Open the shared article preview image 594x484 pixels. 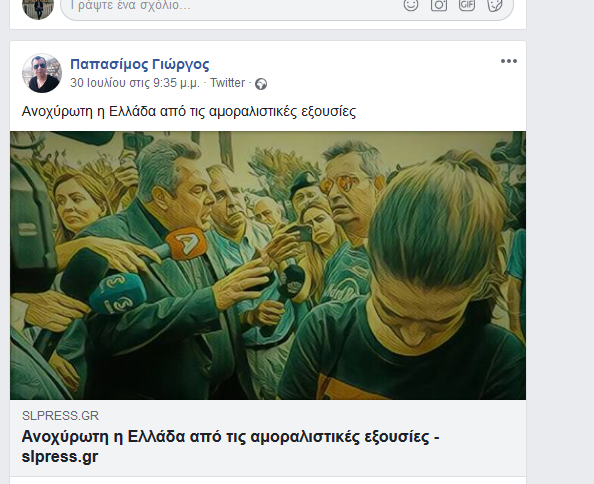pos(268,265)
